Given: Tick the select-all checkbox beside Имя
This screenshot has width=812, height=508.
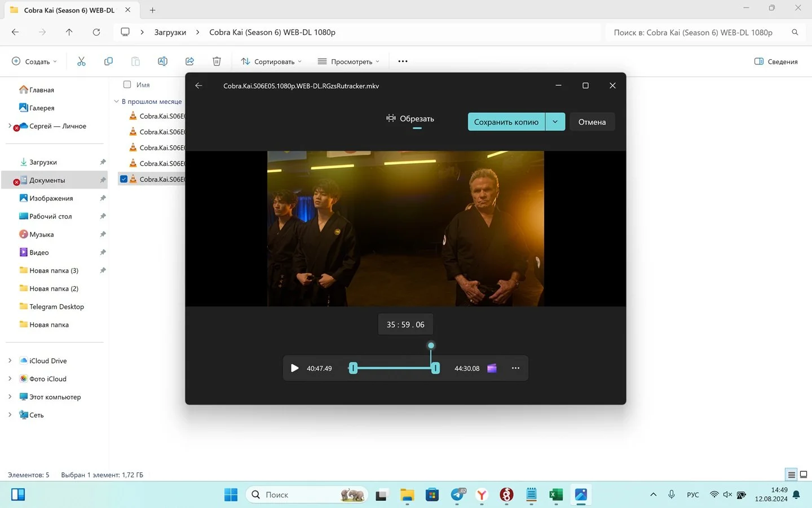Looking at the screenshot, I should [127, 85].
